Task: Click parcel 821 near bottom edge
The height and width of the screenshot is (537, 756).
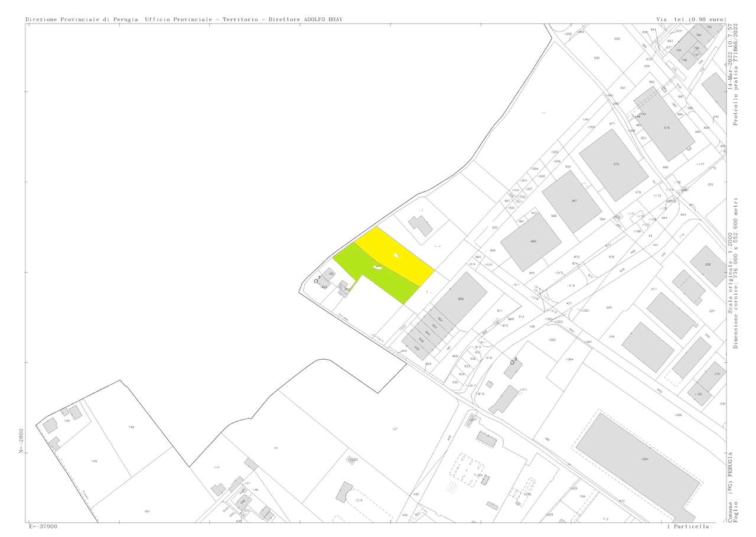Action: pos(148,511)
